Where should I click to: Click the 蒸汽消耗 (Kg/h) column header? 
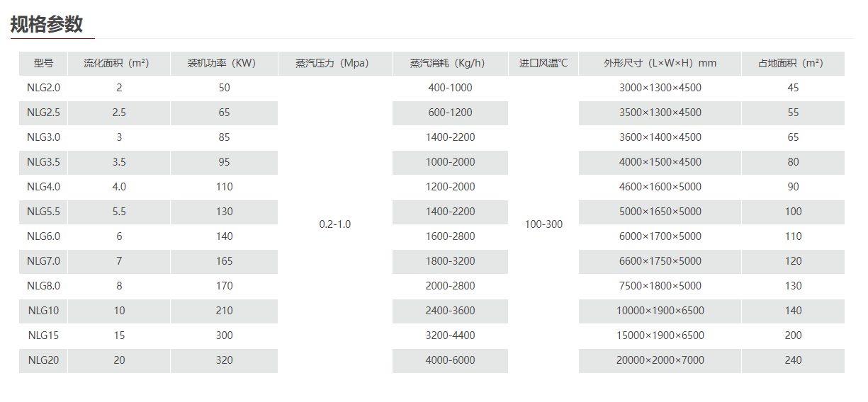tap(450, 63)
